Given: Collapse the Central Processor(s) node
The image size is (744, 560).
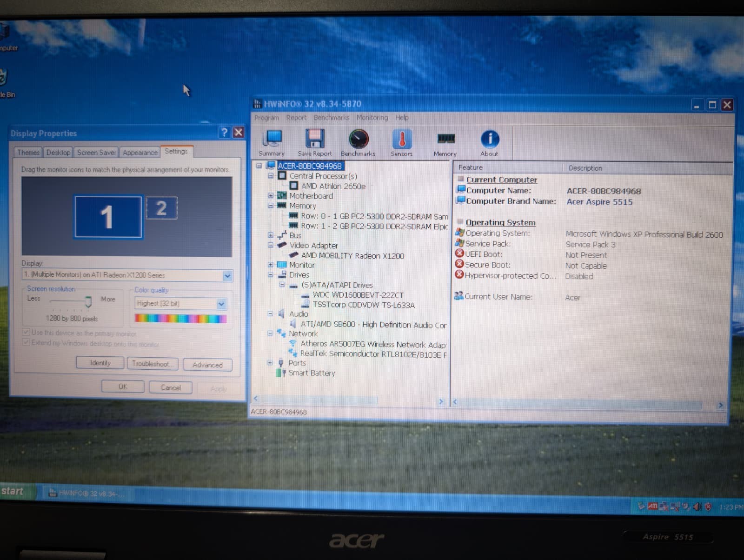Looking at the screenshot, I should [x=271, y=176].
